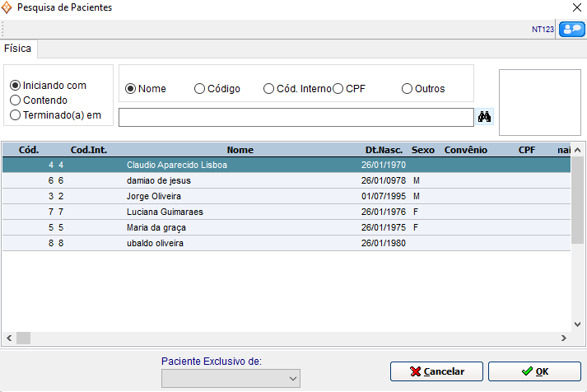587x392 pixels.
Task: Select the Código search radio button
Action: [200, 89]
